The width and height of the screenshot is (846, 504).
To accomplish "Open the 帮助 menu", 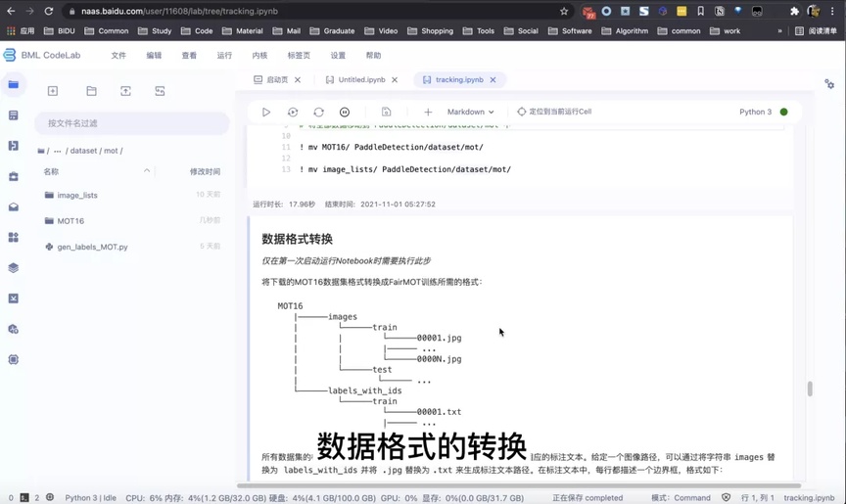I will [x=373, y=55].
